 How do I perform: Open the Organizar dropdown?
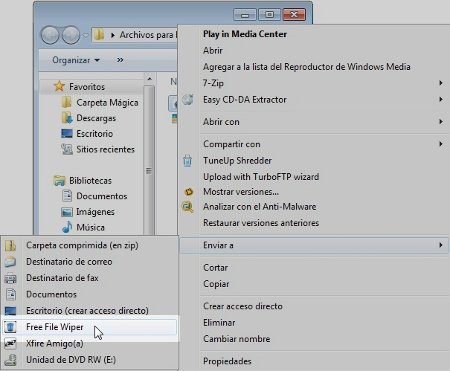coord(76,60)
